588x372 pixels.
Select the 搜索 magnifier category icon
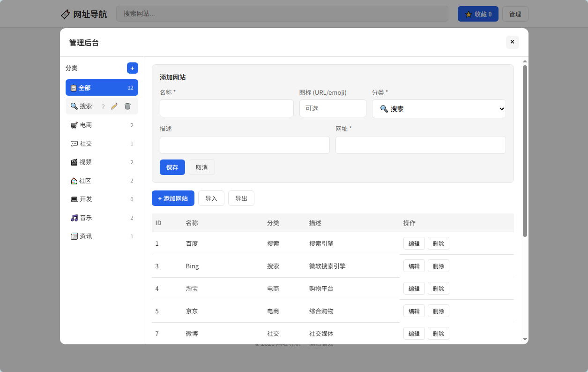pos(74,106)
